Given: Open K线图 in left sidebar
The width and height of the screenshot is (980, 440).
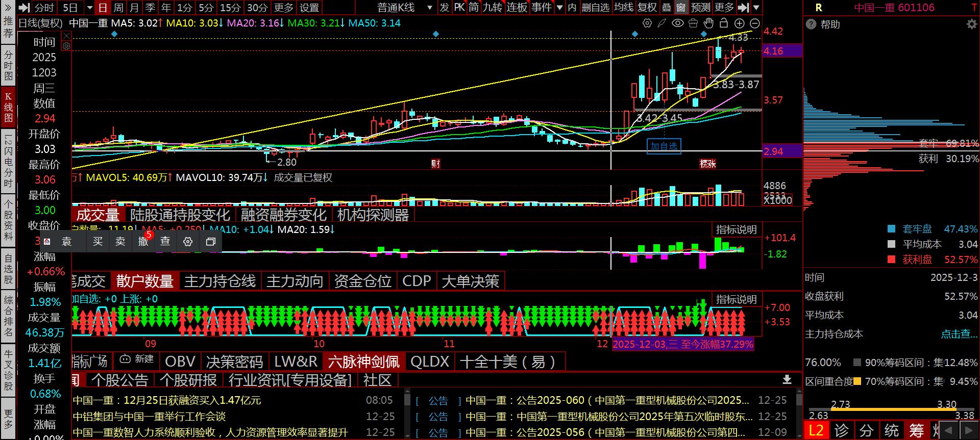Looking at the screenshot, I should click(x=8, y=107).
